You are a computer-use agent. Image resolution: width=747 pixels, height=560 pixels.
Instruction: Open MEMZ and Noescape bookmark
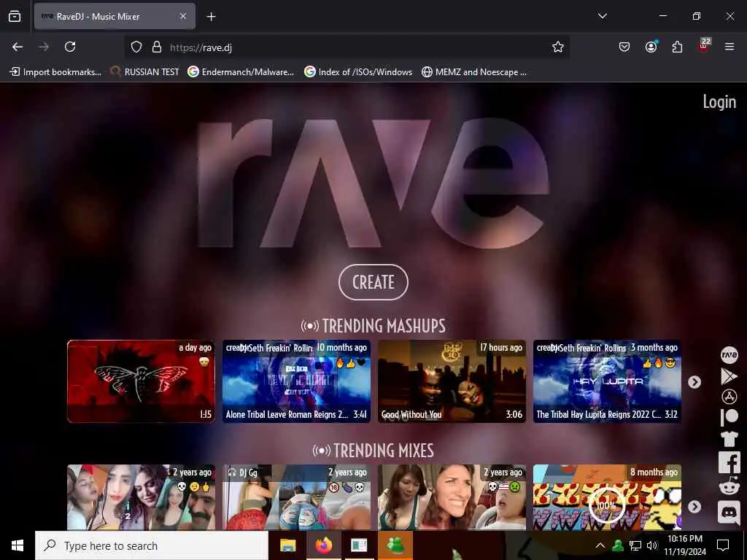coord(474,72)
